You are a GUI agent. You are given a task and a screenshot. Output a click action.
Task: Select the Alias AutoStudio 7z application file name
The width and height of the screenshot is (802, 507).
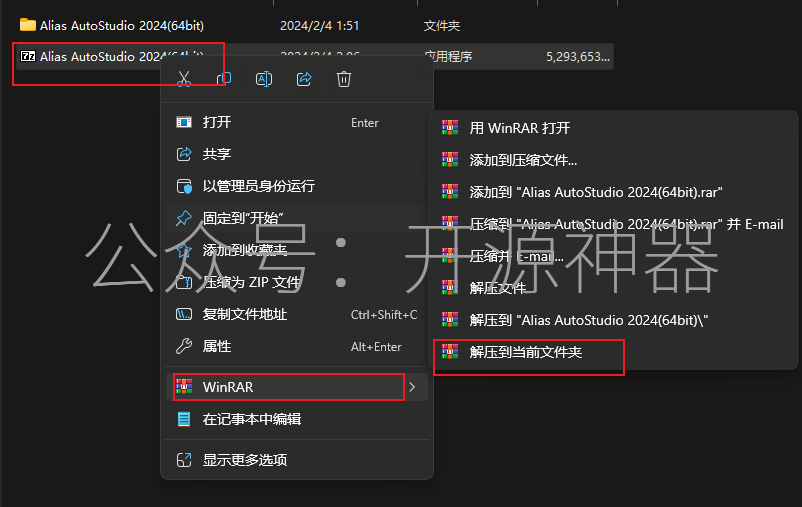coord(122,56)
